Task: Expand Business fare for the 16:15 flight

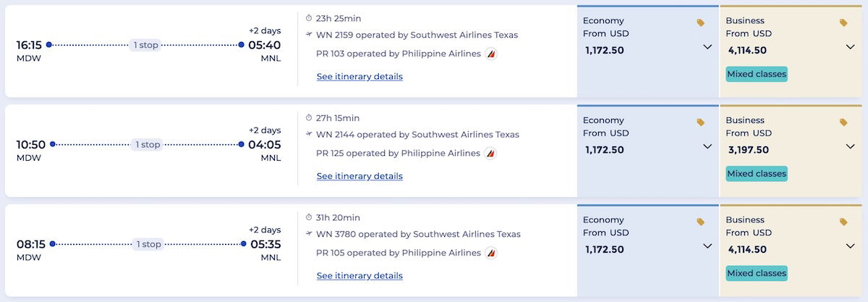Action: pos(851,47)
